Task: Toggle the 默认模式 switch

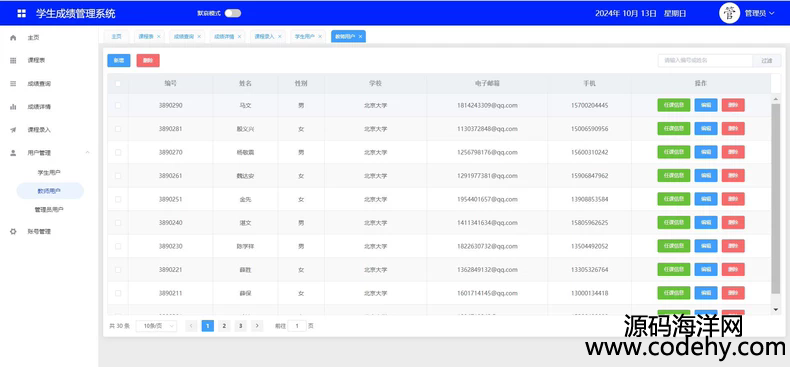Action: [233, 13]
